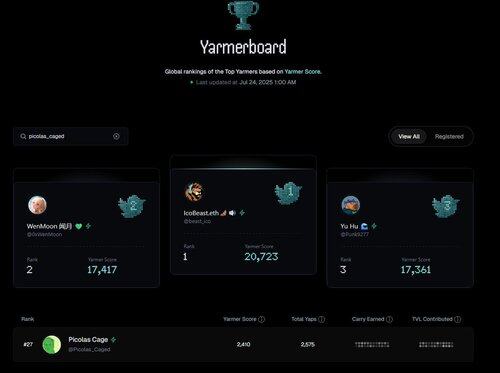The height and width of the screenshot is (373, 500).
Task: Switch to the Registered filter
Action: [x=449, y=136]
